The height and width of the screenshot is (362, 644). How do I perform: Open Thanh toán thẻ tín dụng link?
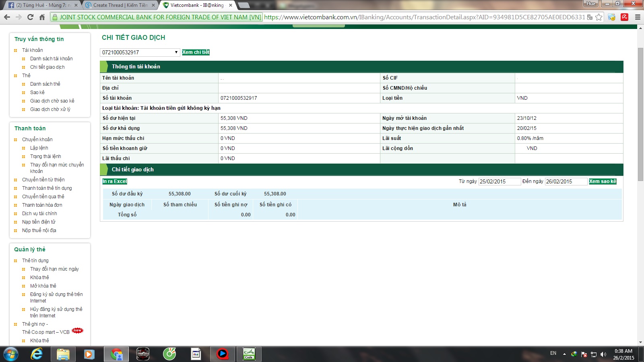pyautogui.click(x=47, y=188)
